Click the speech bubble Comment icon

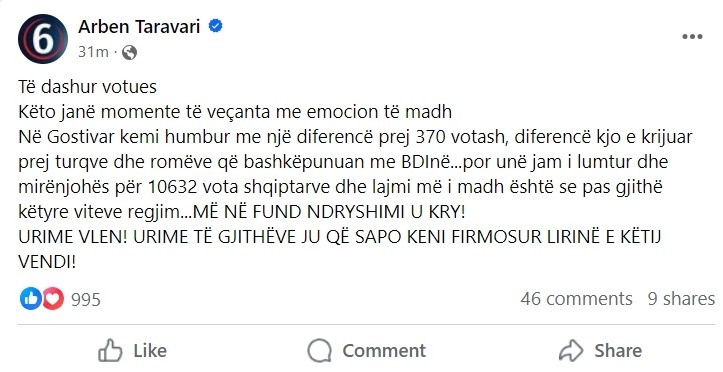point(320,351)
